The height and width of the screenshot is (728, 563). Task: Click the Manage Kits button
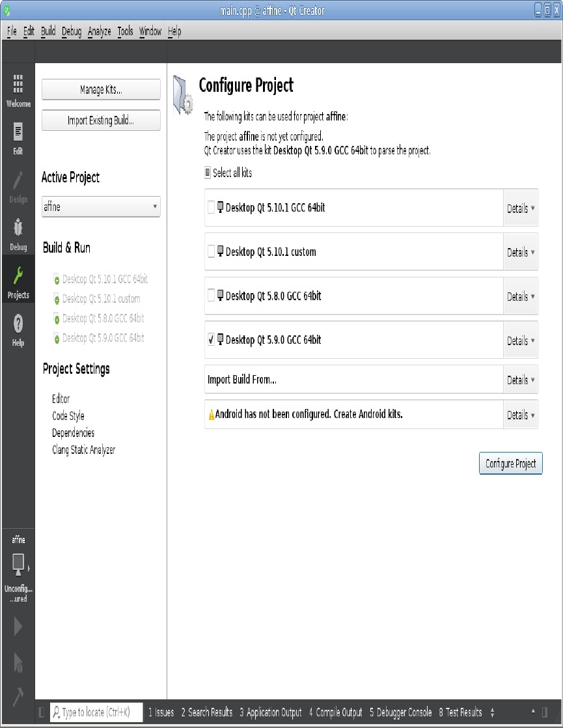(101, 90)
